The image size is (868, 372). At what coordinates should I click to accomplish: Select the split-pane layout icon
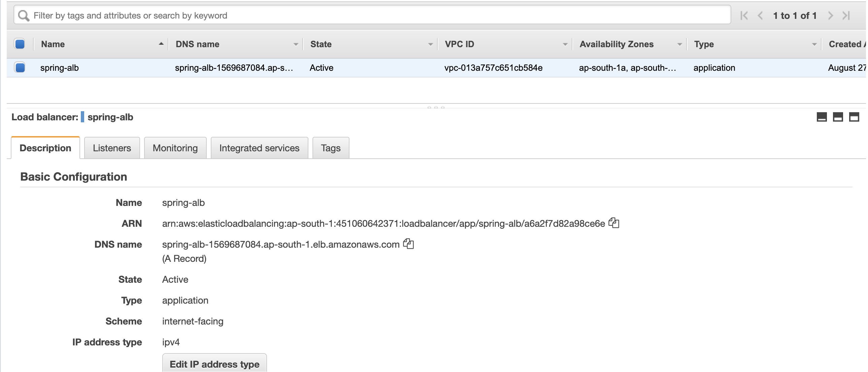pyautogui.click(x=839, y=117)
